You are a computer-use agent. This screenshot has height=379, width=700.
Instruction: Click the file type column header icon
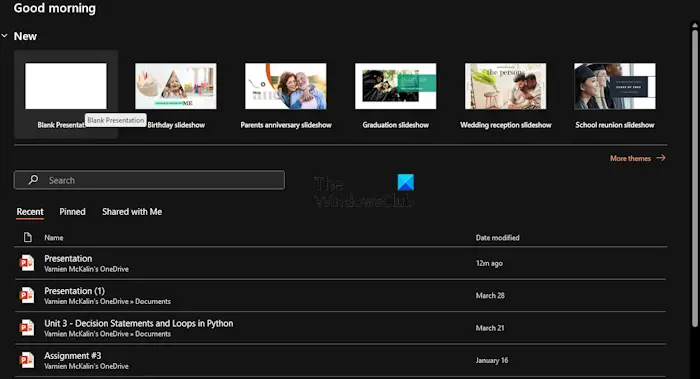click(28, 237)
